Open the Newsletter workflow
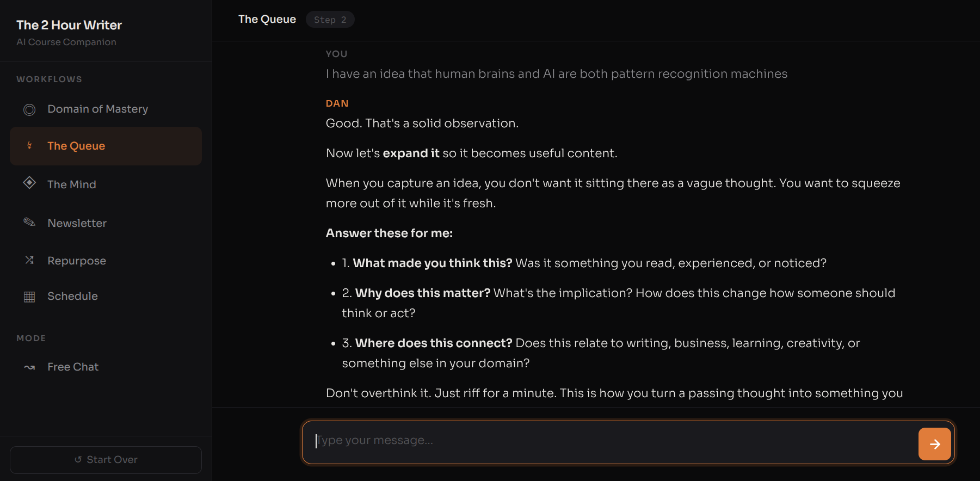The width and height of the screenshot is (980, 481). (x=77, y=223)
